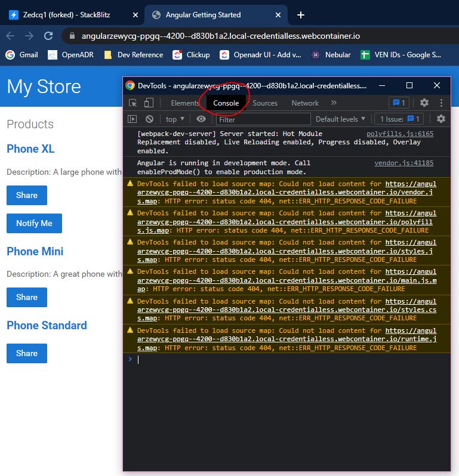Create live expression using eye icon

(201, 119)
